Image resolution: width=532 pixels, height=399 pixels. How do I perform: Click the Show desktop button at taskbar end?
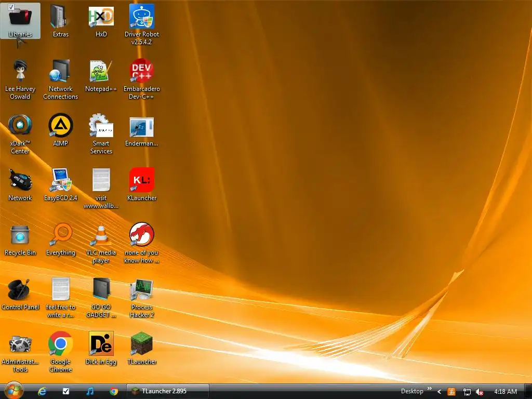(x=528, y=392)
